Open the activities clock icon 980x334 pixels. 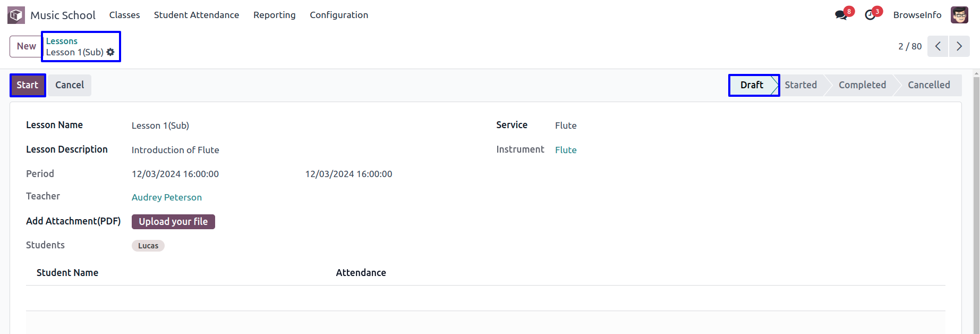(x=870, y=15)
